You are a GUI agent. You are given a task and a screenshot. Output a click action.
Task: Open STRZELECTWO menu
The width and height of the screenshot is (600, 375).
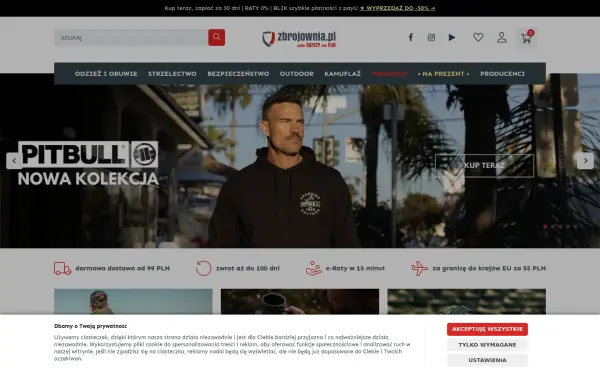coord(172,73)
